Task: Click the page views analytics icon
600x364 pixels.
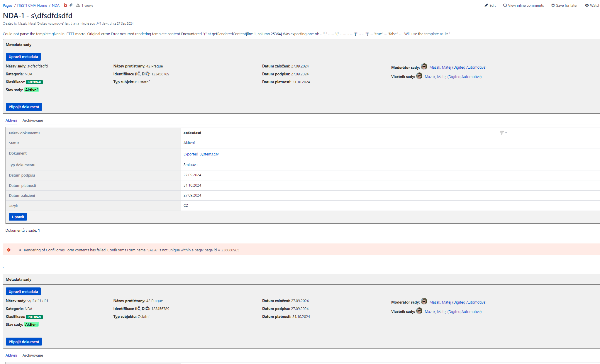Action: click(x=78, y=5)
